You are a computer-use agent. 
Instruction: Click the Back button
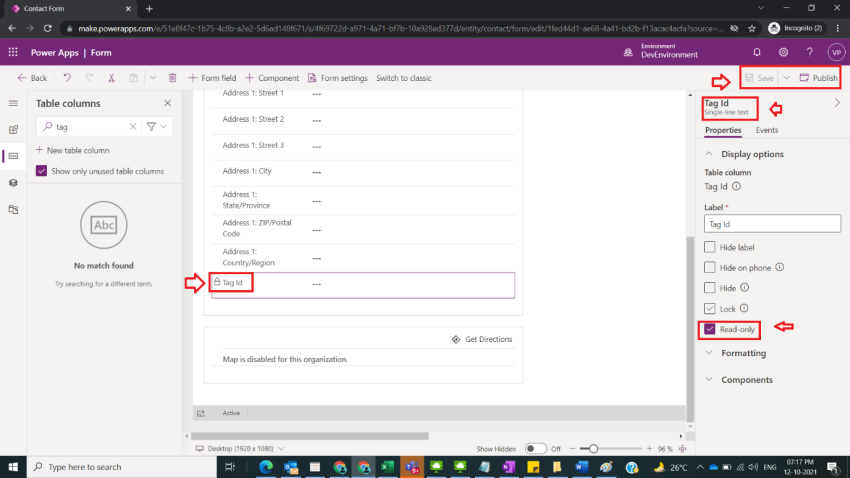(32, 78)
